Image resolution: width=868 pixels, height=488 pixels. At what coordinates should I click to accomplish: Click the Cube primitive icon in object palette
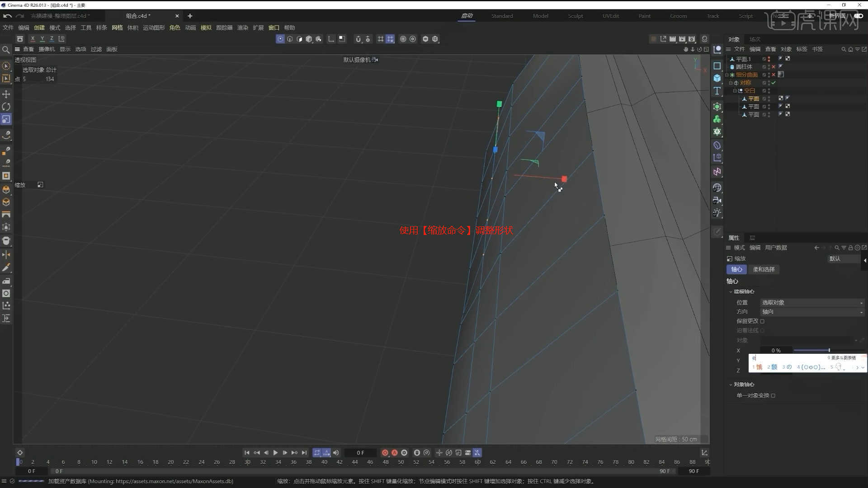pos(717,78)
